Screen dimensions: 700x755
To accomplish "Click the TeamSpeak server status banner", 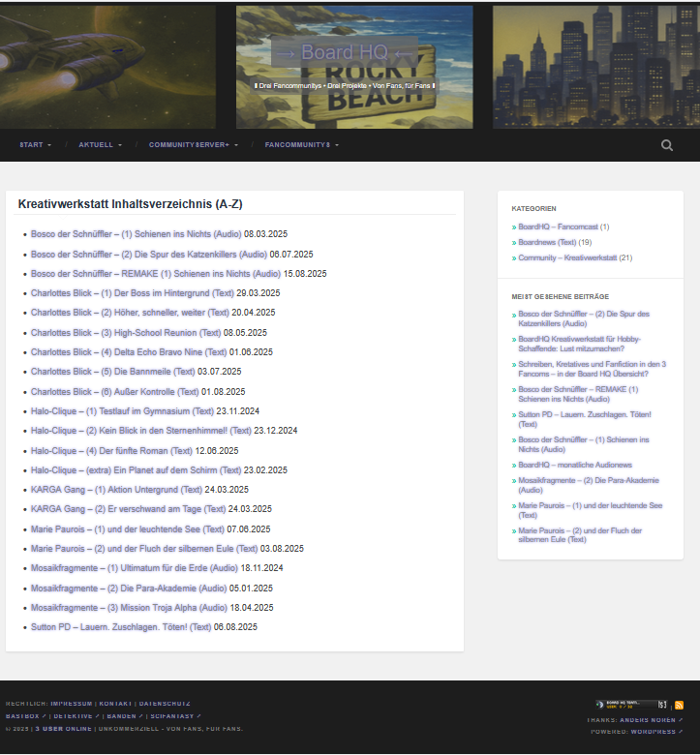I will (631, 706).
